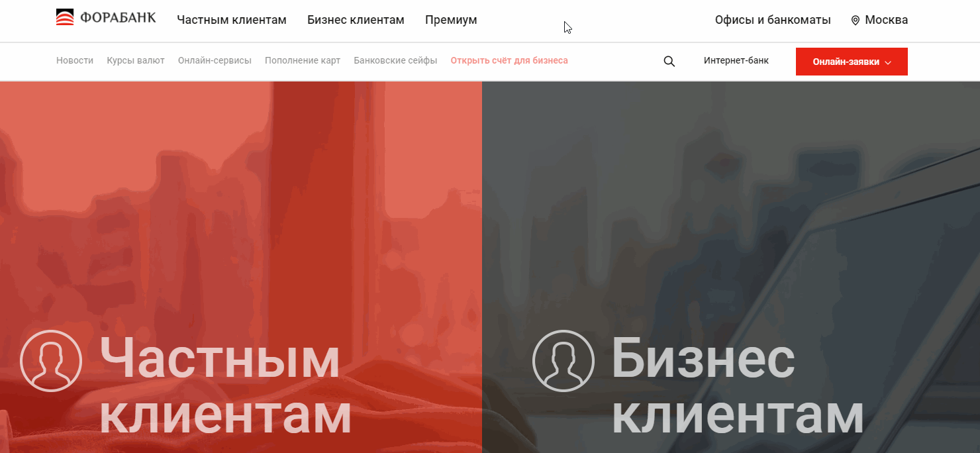The image size is (980, 453).
Task: Click the location pin icon near Москва
Action: [x=855, y=19]
